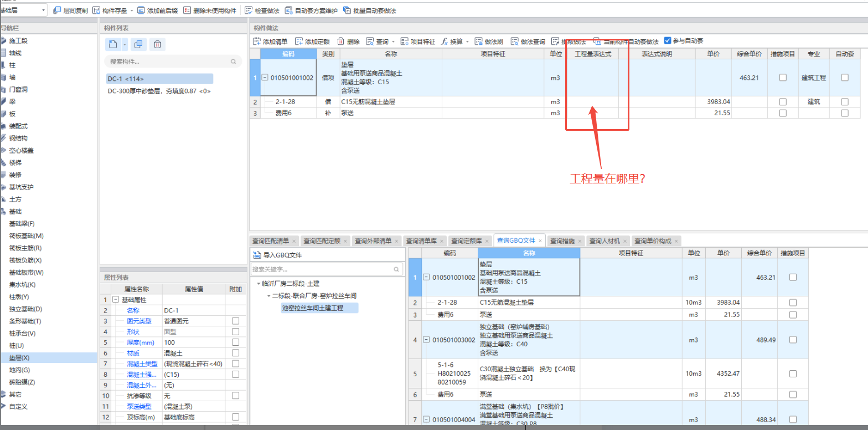Click 添加定额 in the 构件做法 toolbar

coord(312,42)
